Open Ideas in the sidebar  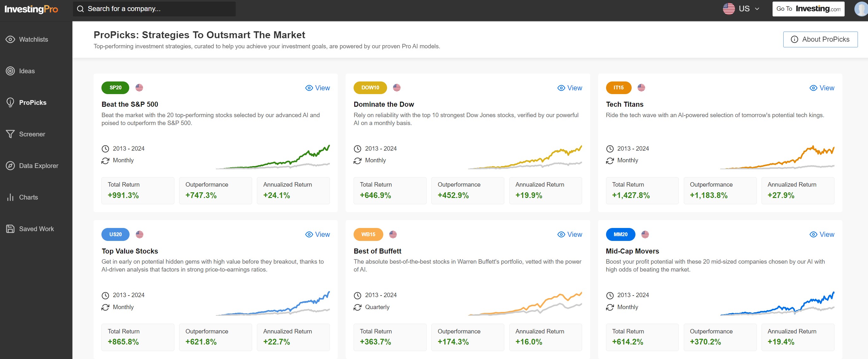[x=36, y=71]
